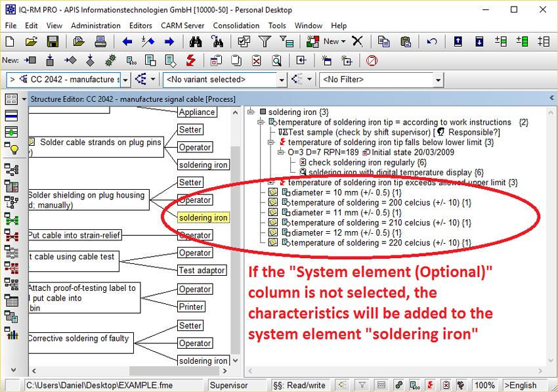Open the File menu
Screen dimensions: 558x392
pyautogui.click(x=11, y=26)
